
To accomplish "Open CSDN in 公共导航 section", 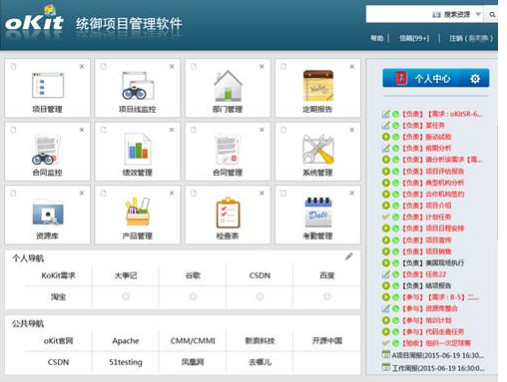I will click(x=58, y=362).
